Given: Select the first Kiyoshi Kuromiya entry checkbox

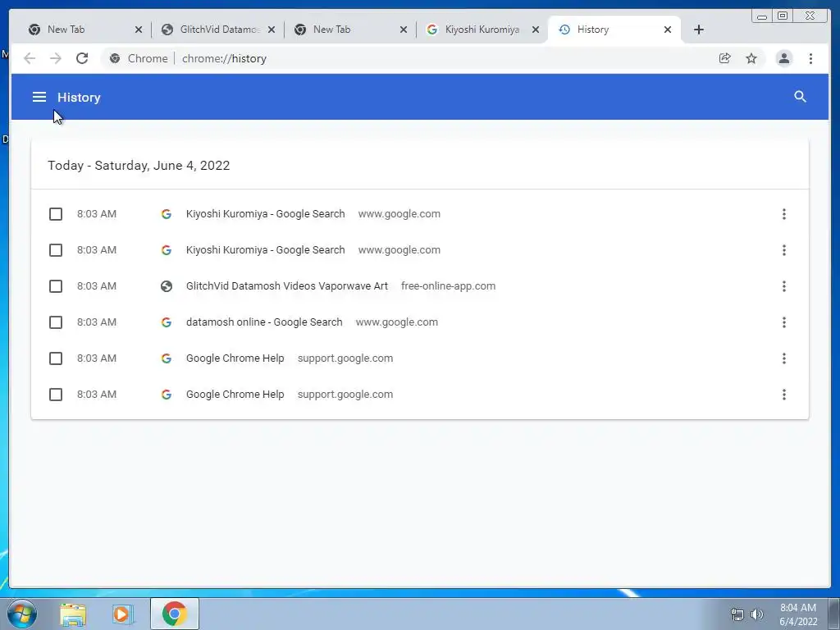Looking at the screenshot, I should point(56,214).
